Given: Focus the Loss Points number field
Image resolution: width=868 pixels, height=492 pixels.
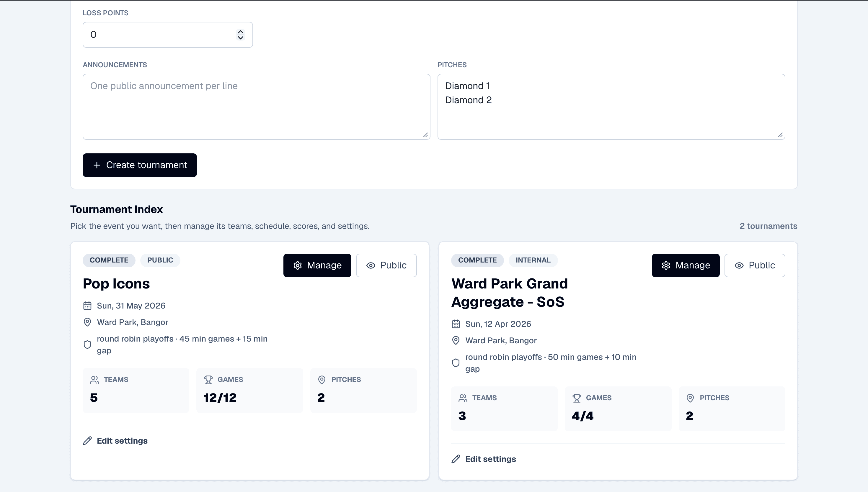Looking at the screenshot, I should point(167,35).
